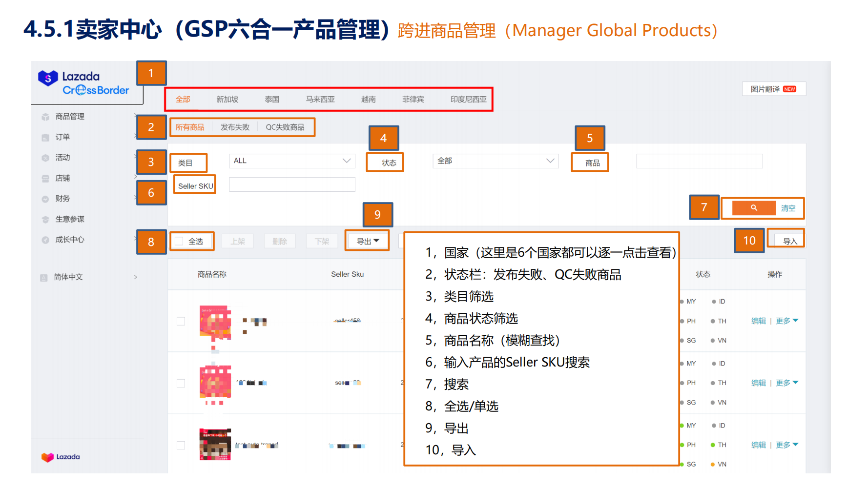Screen dimensions: 868x488
Task: Select the QC失败商品 tab
Action: pyautogui.click(x=287, y=127)
